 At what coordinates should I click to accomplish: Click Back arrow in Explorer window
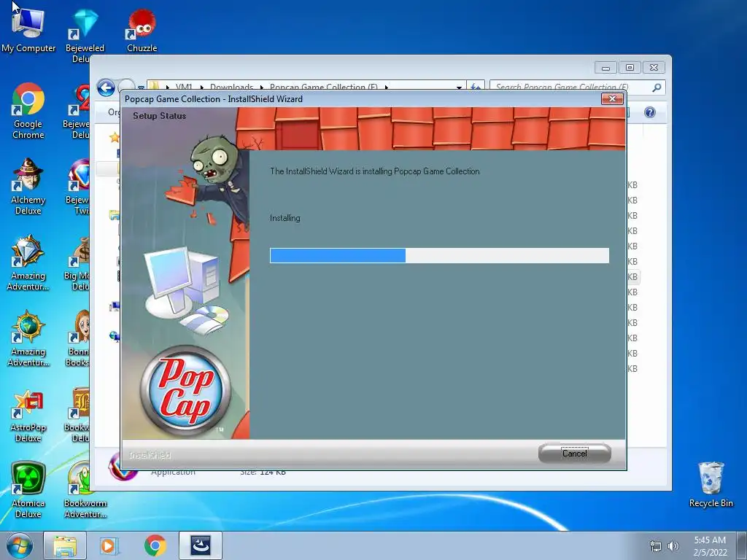pos(106,87)
